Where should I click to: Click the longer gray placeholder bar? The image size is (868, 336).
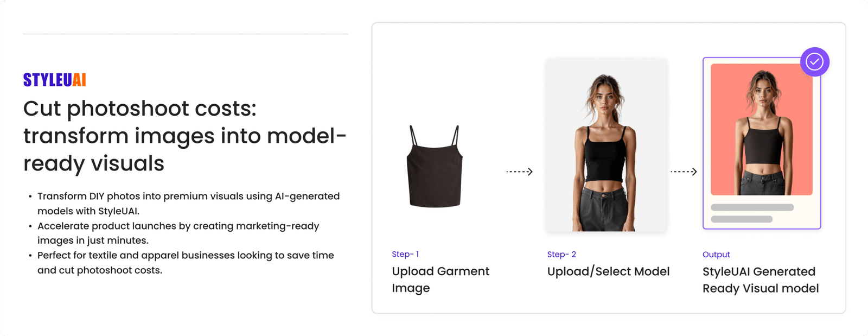752,207
